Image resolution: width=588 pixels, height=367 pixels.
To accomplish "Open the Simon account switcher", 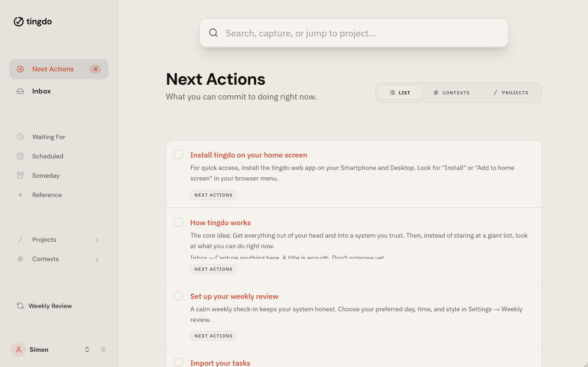I will coord(87,350).
